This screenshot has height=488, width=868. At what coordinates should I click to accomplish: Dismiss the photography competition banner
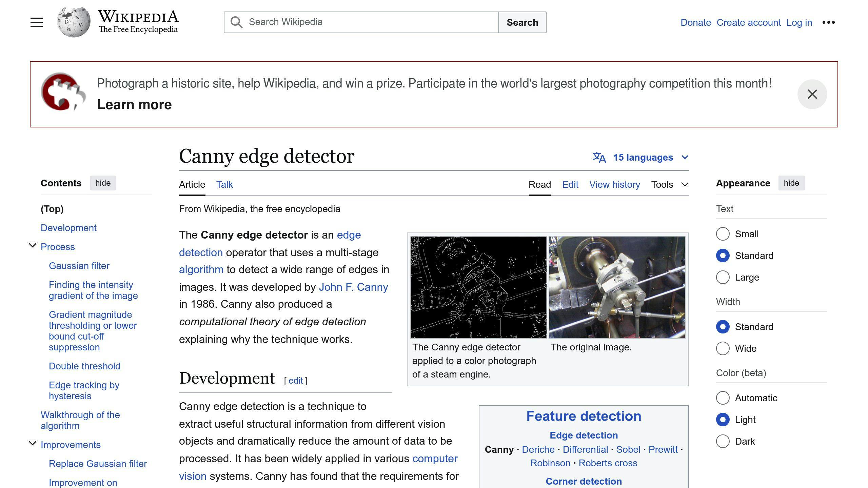click(812, 94)
